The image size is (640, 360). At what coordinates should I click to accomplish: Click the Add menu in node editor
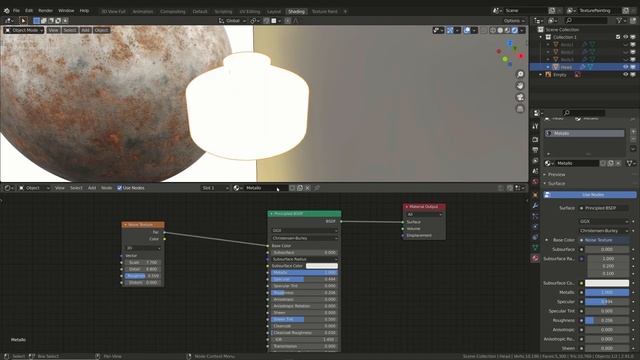pos(92,188)
